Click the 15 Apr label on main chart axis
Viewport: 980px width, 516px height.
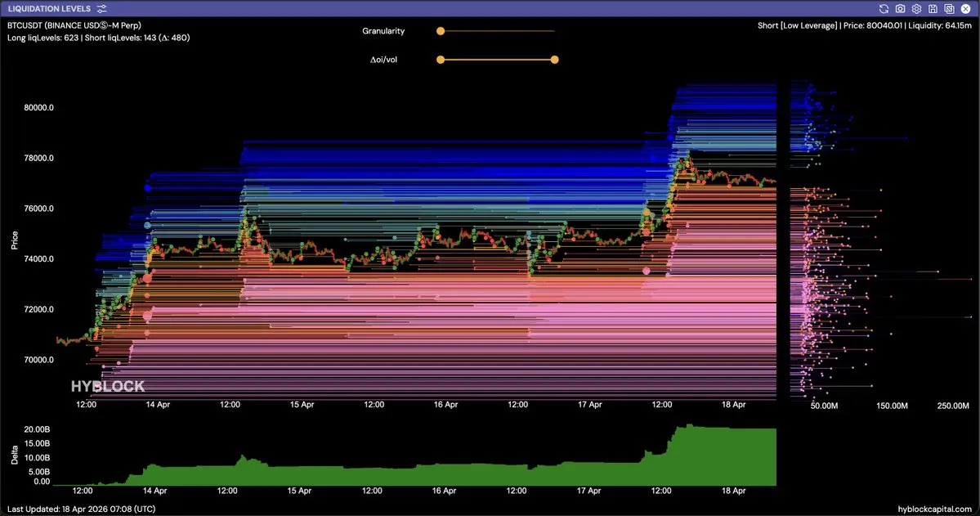pos(302,405)
